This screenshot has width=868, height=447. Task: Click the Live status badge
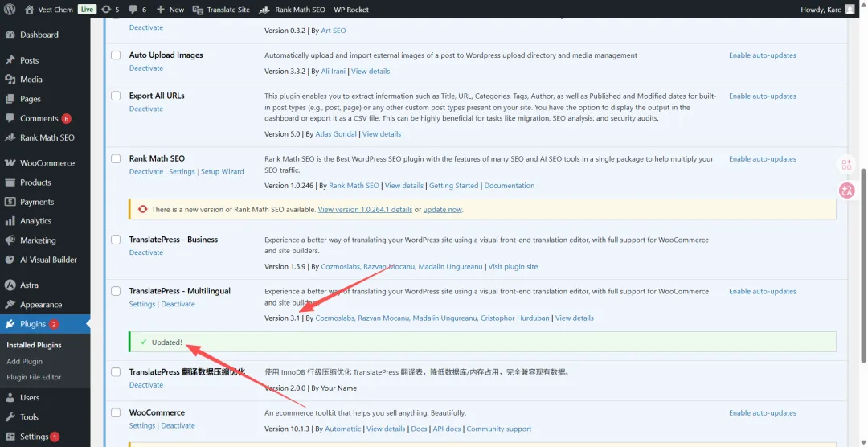click(x=87, y=10)
